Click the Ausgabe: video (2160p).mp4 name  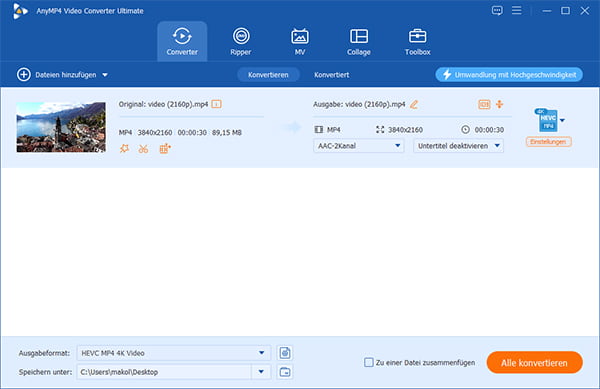(359, 104)
